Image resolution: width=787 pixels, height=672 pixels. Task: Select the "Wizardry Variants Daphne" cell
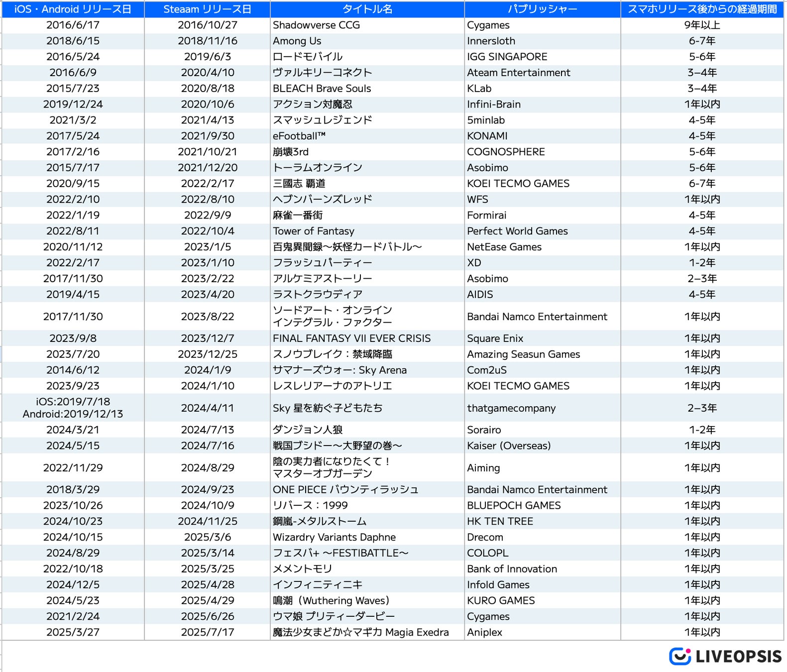(x=367, y=538)
